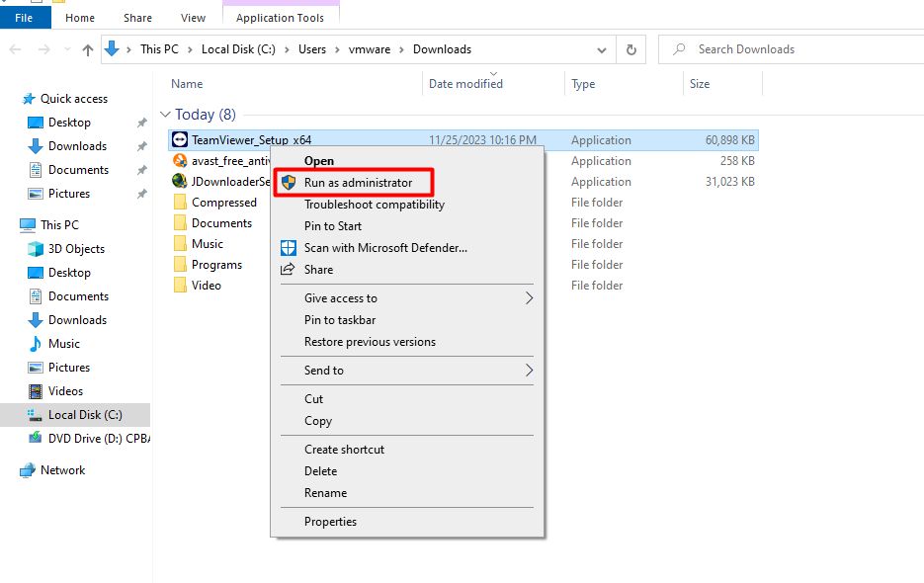Screen dimensions: 924x583
Task: Open the Share ribbon tab
Action: (137, 18)
